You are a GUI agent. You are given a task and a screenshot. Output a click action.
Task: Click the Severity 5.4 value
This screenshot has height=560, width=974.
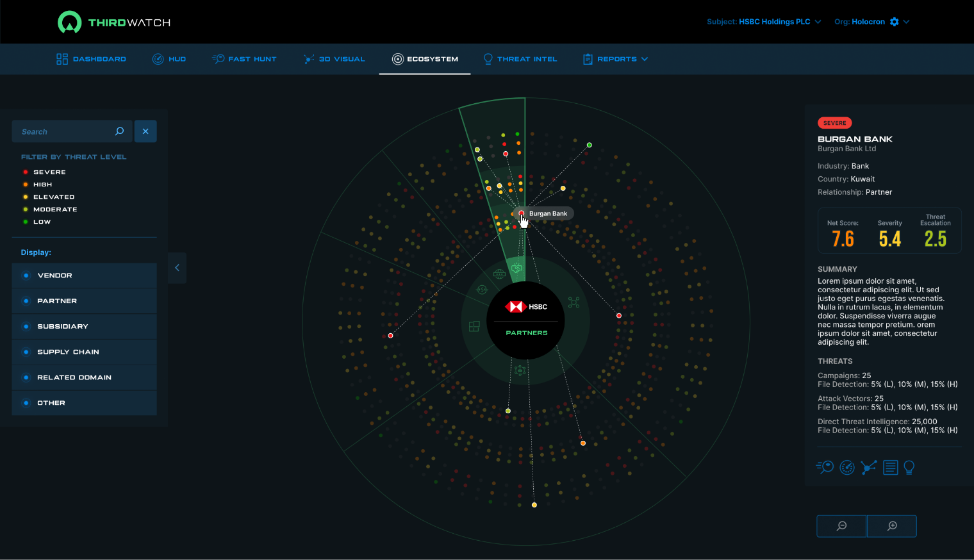coord(890,239)
